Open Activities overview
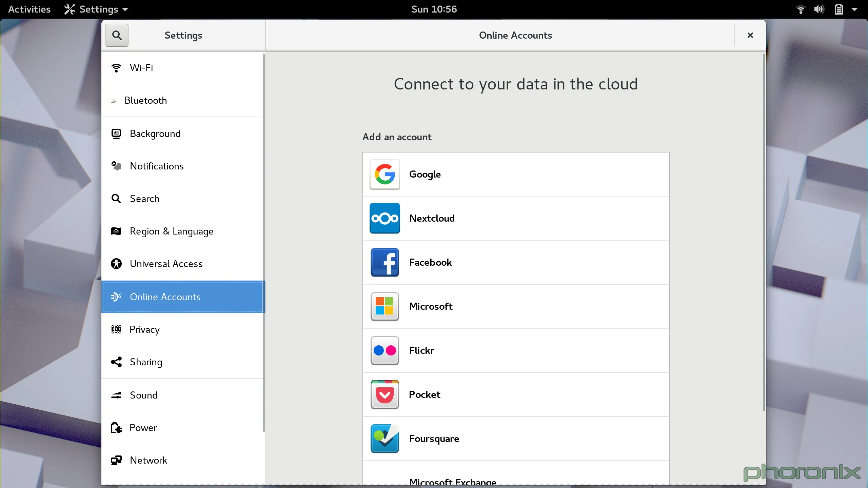Screen dimensions: 868x488 tap(29, 9)
